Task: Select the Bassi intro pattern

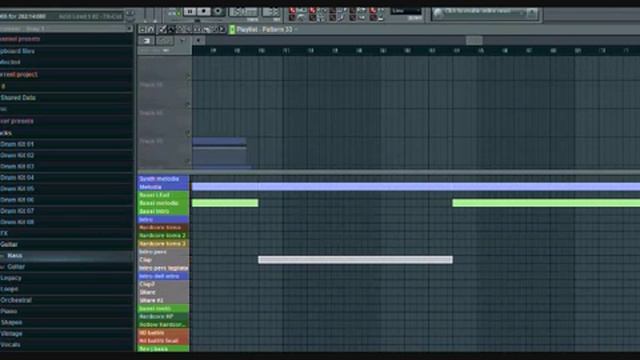Action: pyautogui.click(x=163, y=211)
